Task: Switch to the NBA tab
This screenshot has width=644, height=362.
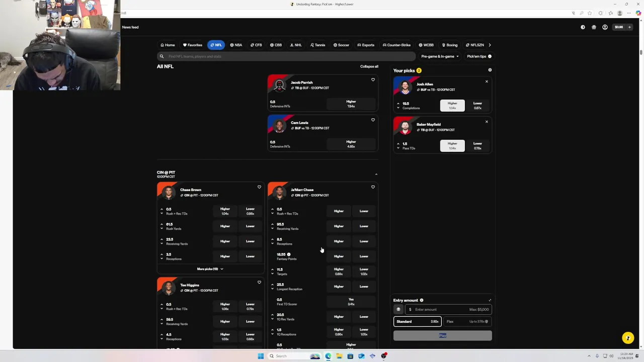Action: click(236, 45)
